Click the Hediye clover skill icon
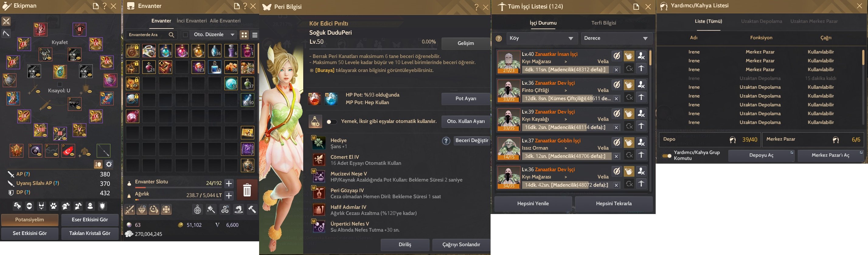The height and width of the screenshot is (255, 868). tap(319, 143)
